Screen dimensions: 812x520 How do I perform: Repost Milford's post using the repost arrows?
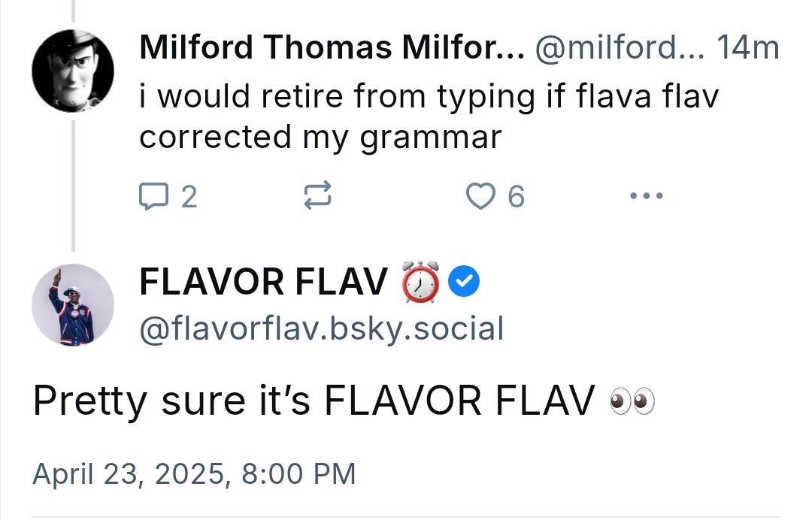317,195
